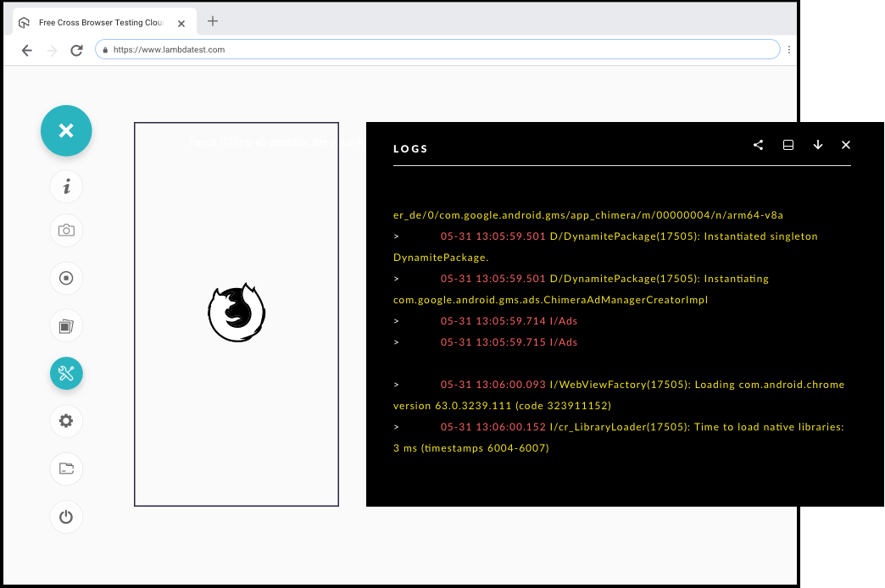Select the active tools wrench icon
This screenshot has height=588, width=885.
coord(66,373)
